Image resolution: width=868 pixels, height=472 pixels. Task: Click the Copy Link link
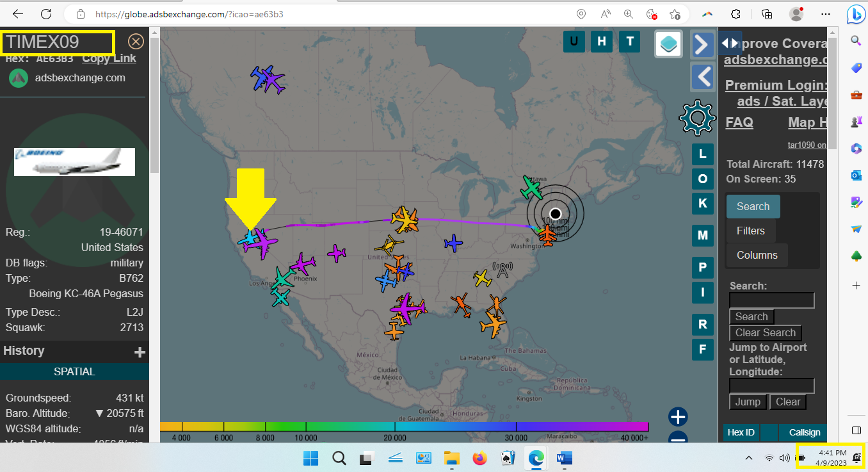[109, 58]
